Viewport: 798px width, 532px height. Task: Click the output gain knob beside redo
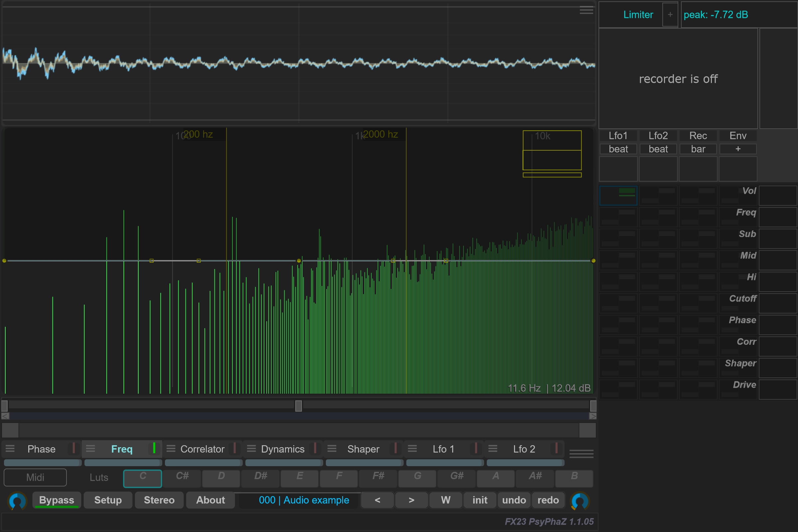click(x=580, y=500)
